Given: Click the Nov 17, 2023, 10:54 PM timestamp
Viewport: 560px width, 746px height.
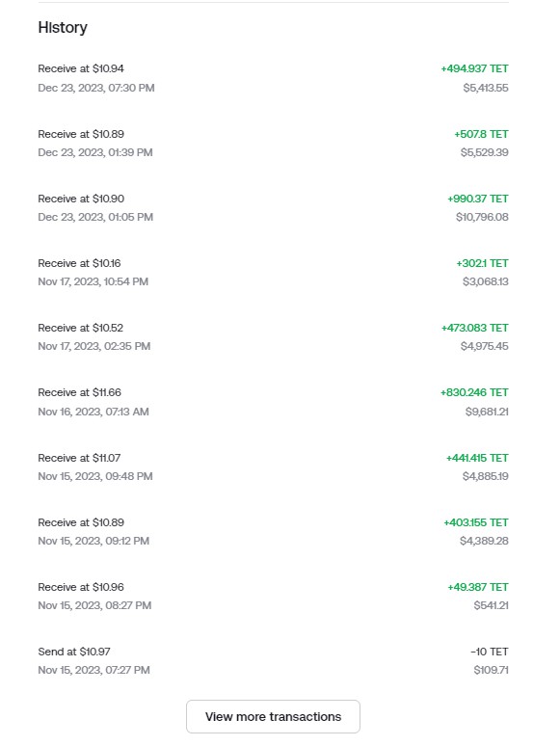Looking at the screenshot, I should [x=93, y=281].
